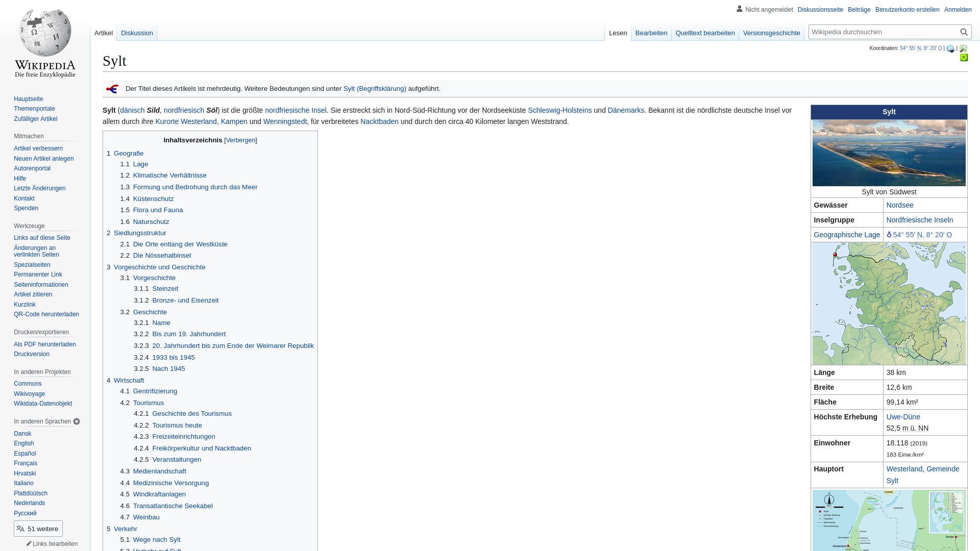
Task: Click the language settings gear icon
Action: coord(77,421)
